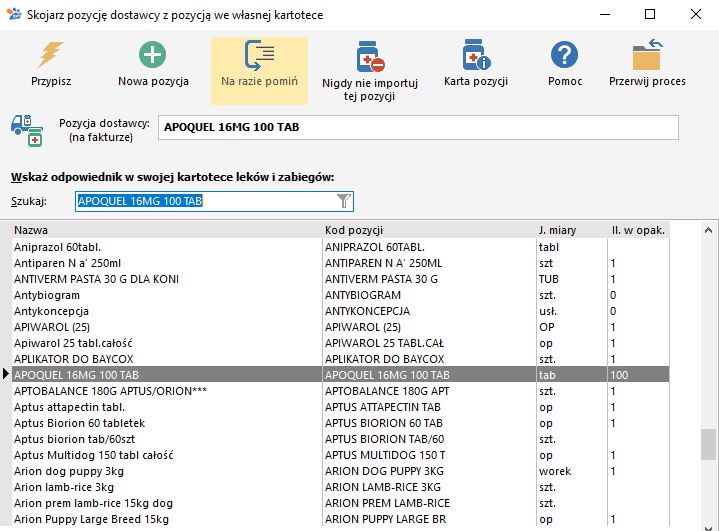
Task: Maximize the dialog window
Action: tap(650, 14)
